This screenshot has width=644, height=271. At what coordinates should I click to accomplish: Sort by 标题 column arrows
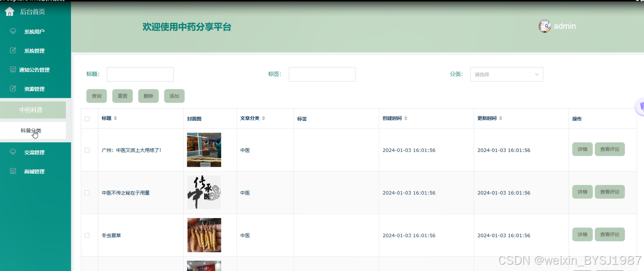[x=115, y=119]
